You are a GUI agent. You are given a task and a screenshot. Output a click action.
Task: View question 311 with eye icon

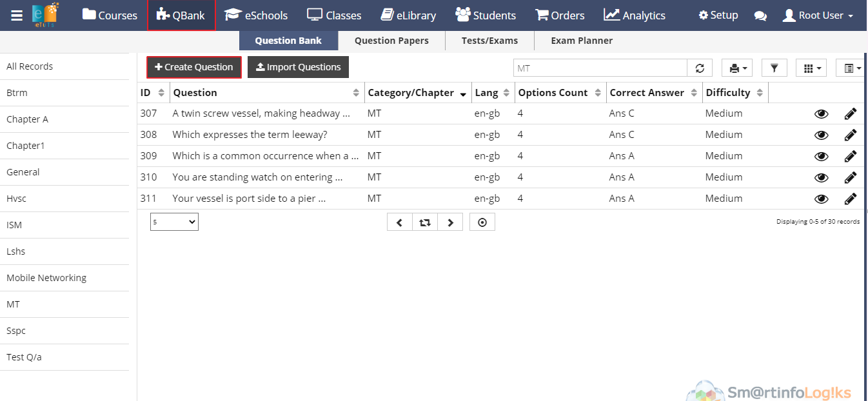(821, 199)
